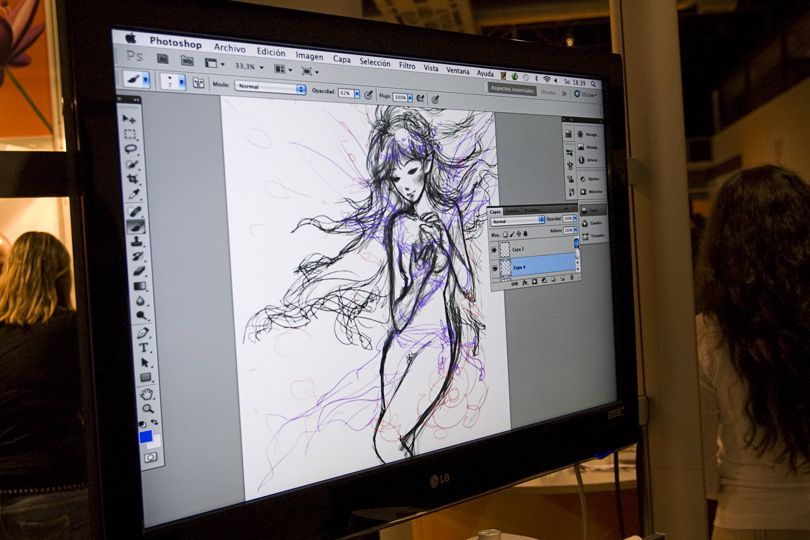This screenshot has width=810, height=540.
Task: Toggle visibility of Capa 3 layer
Action: click(494, 250)
